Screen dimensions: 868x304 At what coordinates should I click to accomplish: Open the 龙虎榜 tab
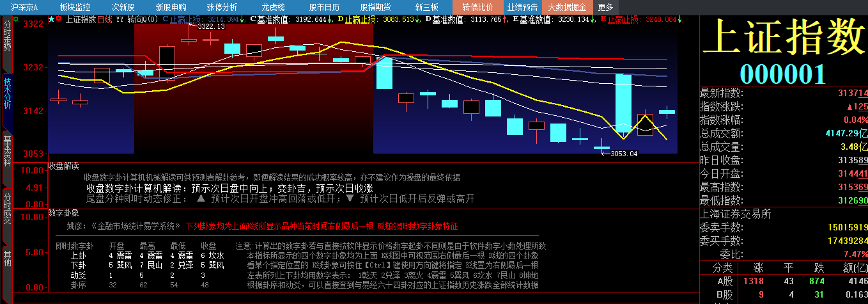[x=273, y=7]
